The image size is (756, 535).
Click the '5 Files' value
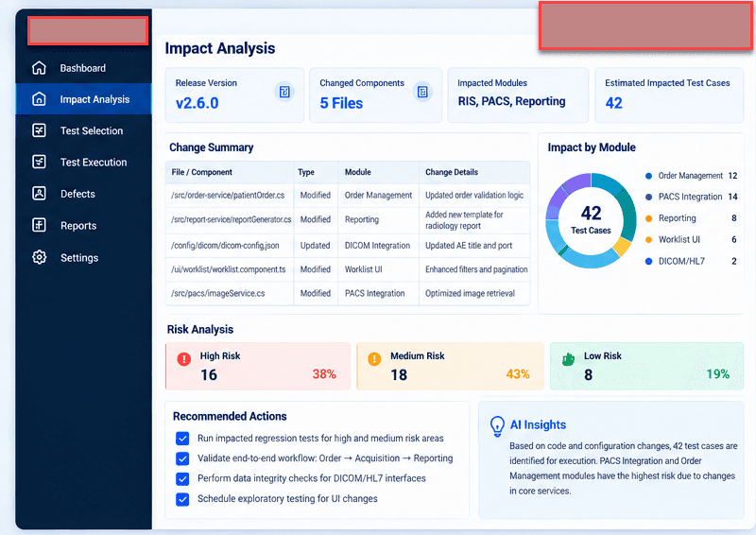pos(341,103)
